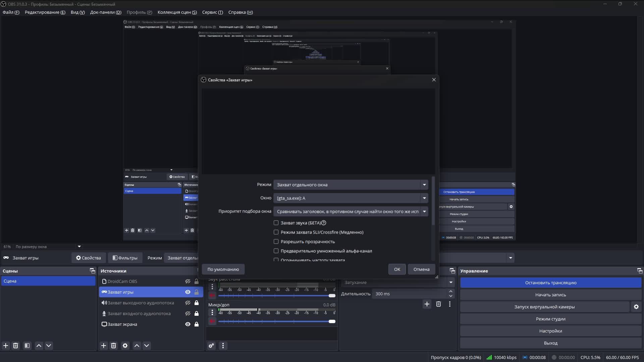This screenshot has height=362, width=644.
Task: Open audio mixer three-dot menu at bottom
Action: pyautogui.click(x=223, y=346)
